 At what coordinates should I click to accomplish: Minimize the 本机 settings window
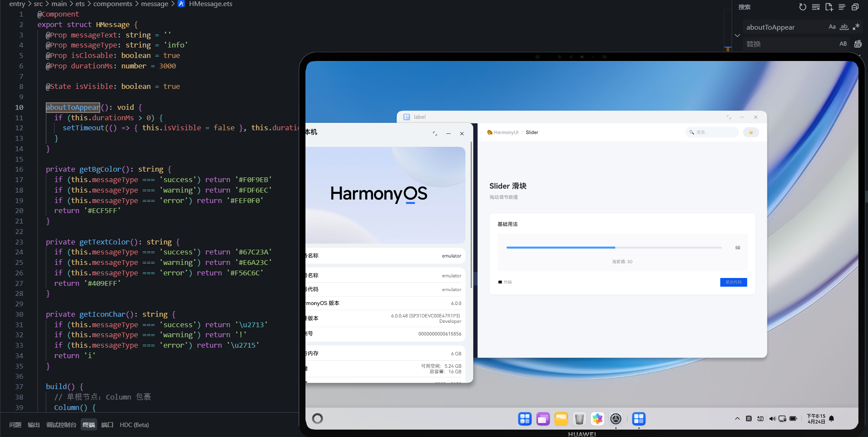click(x=448, y=134)
